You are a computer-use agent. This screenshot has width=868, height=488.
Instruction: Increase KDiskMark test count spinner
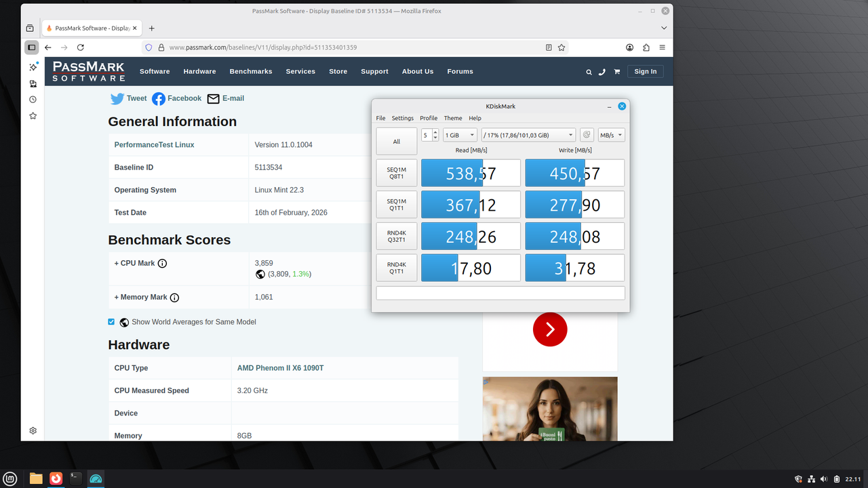tap(435, 131)
